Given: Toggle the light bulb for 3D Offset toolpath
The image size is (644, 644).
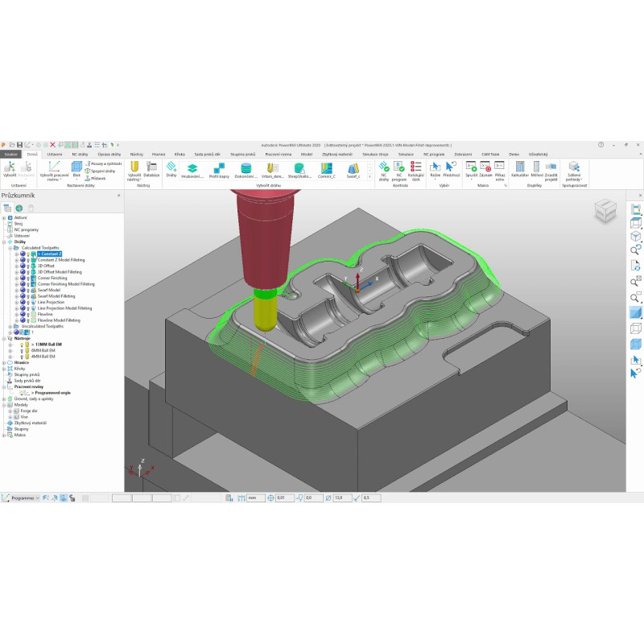Looking at the screenshot, I should pos(28,266).
